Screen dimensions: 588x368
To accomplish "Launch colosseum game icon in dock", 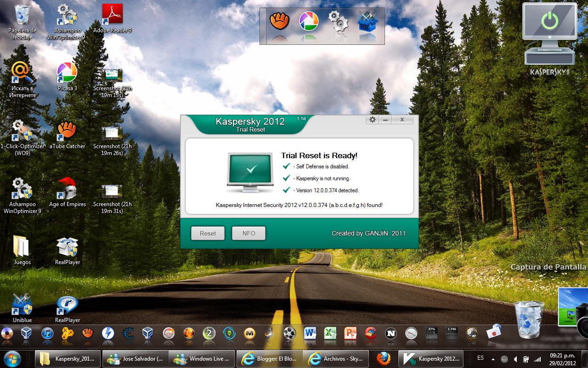I will click(169, 333).
